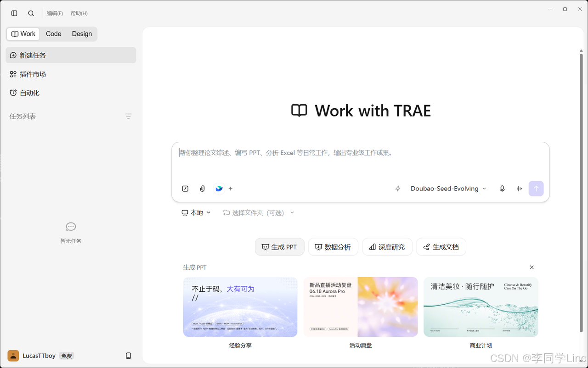The height and width of the screenshot is (368, 588).
Task: Maximize the TRAE window
Action: 565,9
